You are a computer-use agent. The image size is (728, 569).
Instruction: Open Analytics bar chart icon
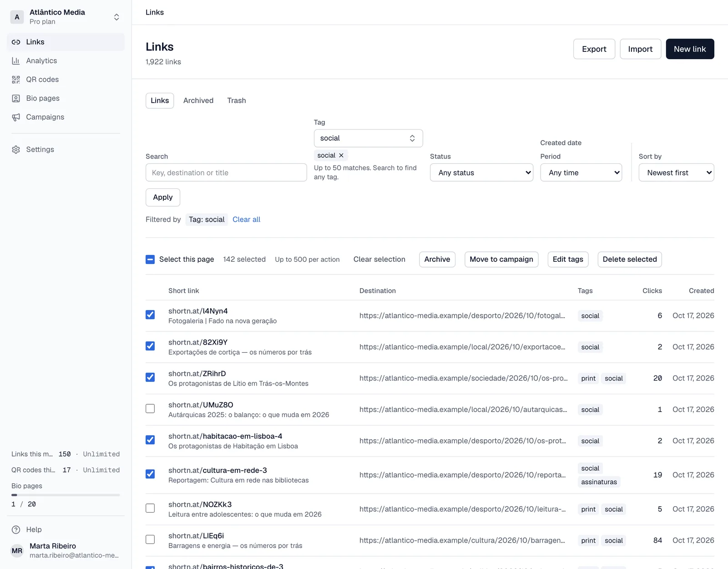click(16, 61)
